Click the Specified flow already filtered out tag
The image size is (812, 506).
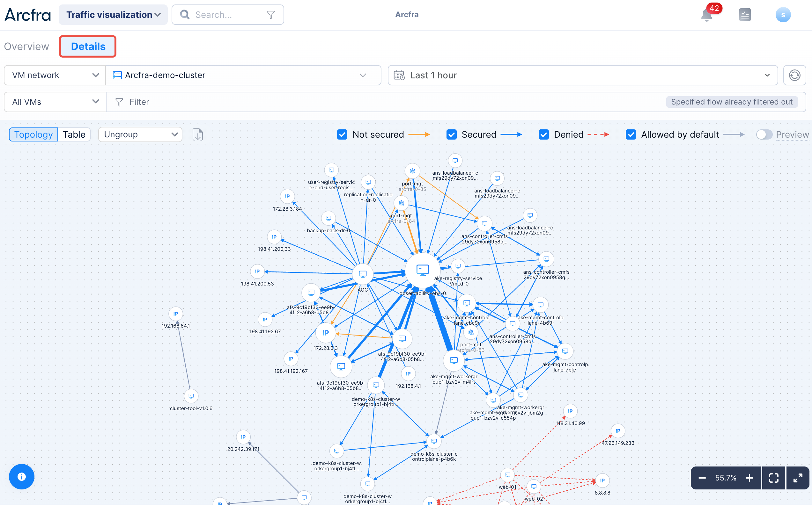732,102
